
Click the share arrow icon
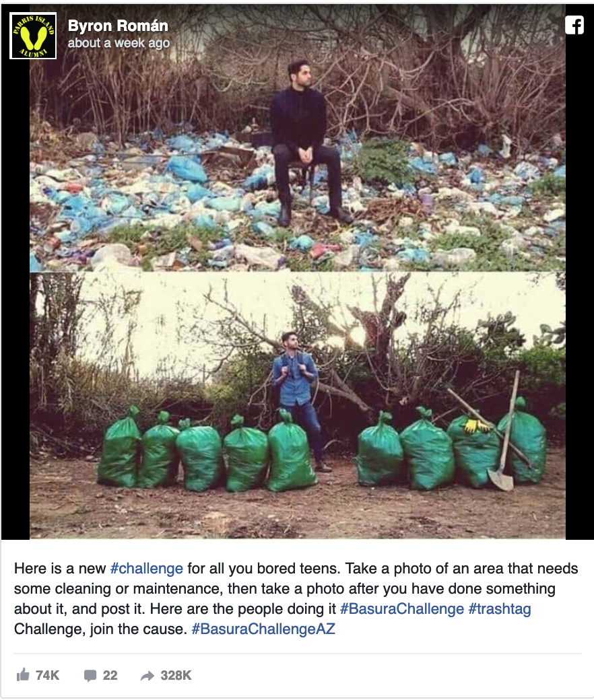[147, 676]
